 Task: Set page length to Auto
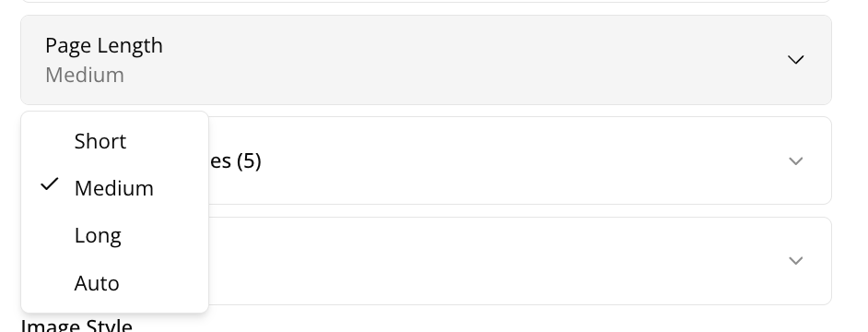coord(114,283)
